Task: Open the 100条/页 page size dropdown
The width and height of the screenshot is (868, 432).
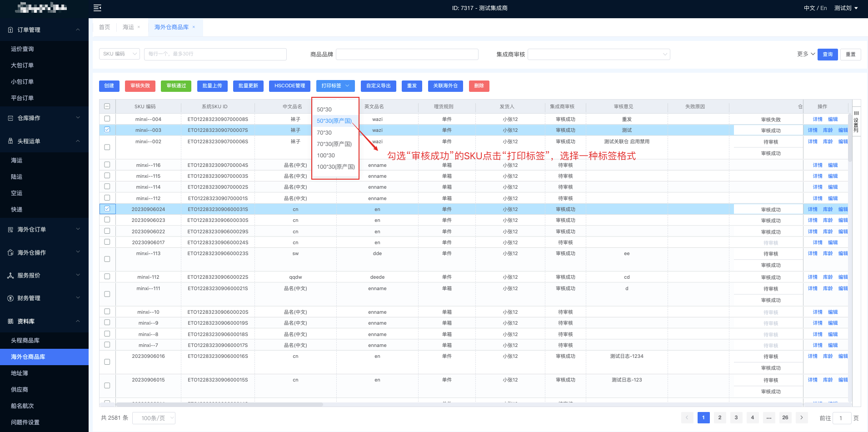Action: (x=154, y=418)
